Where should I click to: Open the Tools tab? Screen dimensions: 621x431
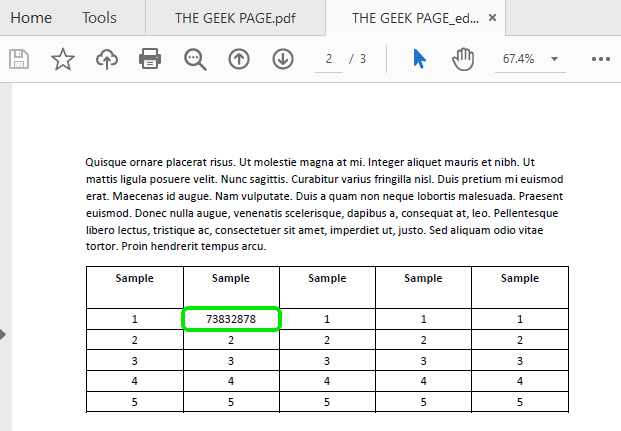click(99, 18)
